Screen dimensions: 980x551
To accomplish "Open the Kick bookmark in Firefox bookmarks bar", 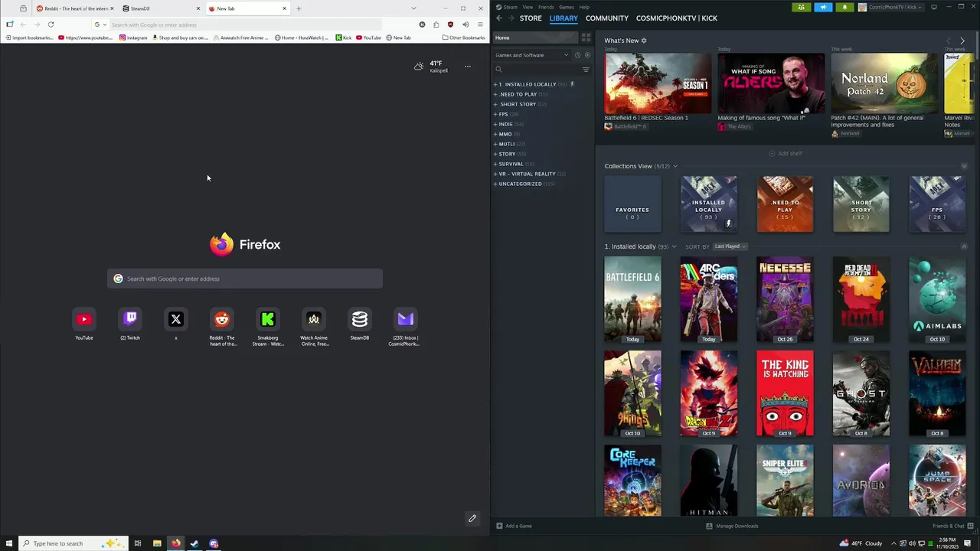I will tap(343, 37).
